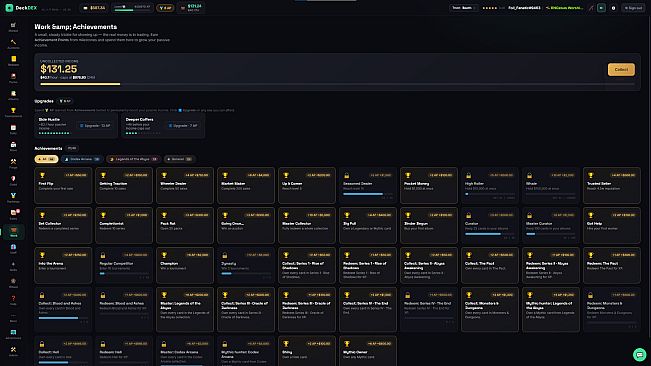
Task: Open the Champion achievement card
Action: click(x=185, y=265)
